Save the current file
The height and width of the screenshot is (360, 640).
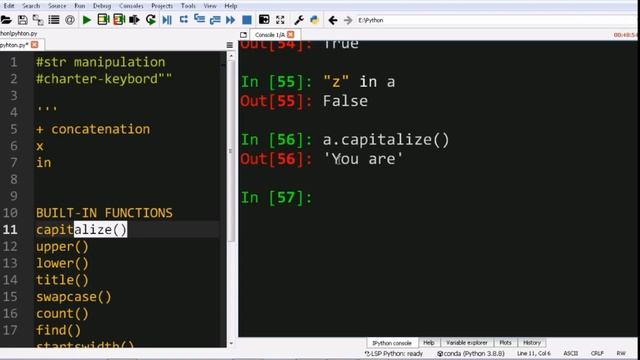click(22, 20)
